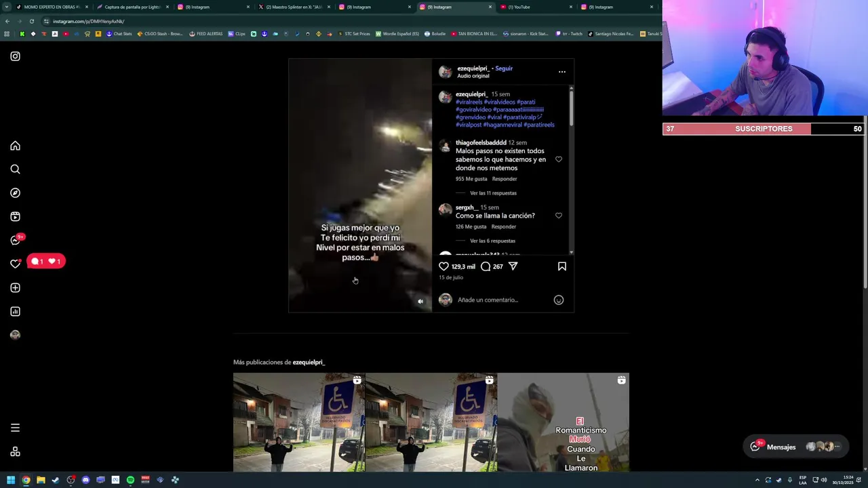Image resolution: width=868 pixels, height=488 pixels.
Task: Switch to MOMO EXPERTO EN OBRAS tab
Action: (x=51, y=7)
